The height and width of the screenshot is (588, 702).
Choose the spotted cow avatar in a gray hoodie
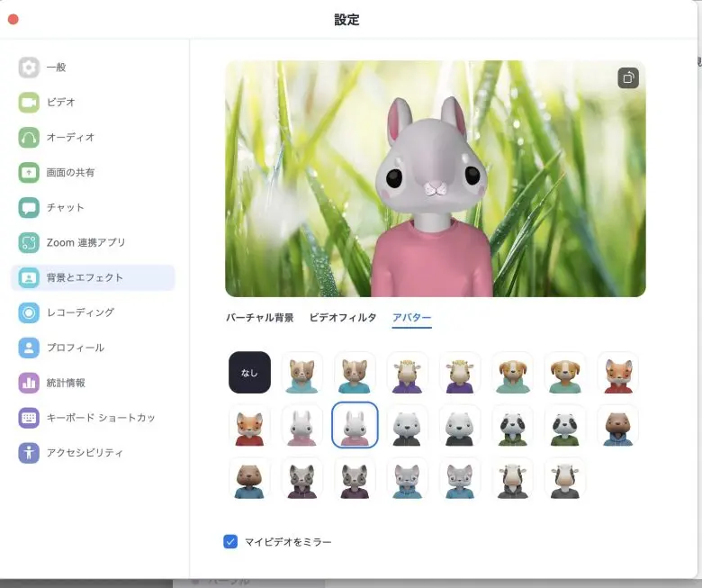513,478
